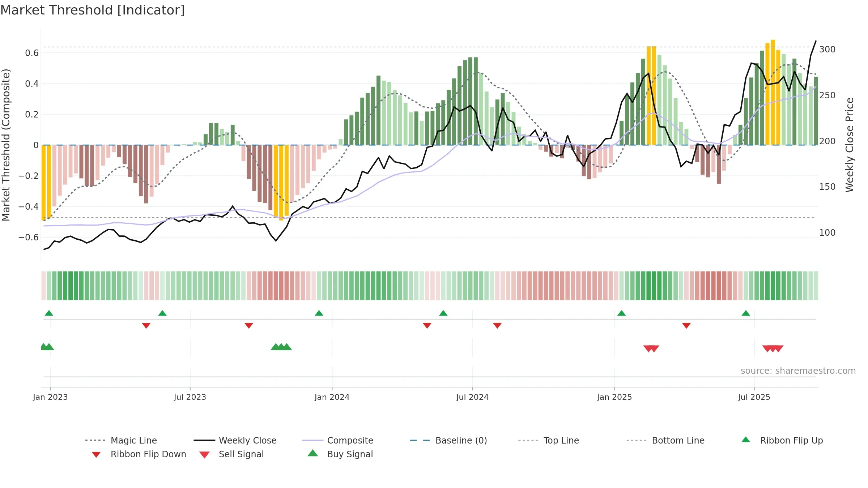The width and height of the screenshot is (868, 488).
Task: Click the red Ribbon Flip Down legend triangle
Action: pyautogui.click(x=96, y=455)
